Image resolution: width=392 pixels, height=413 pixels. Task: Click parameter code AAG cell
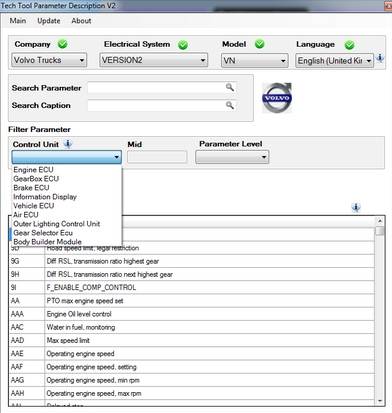tap(27, 380)
